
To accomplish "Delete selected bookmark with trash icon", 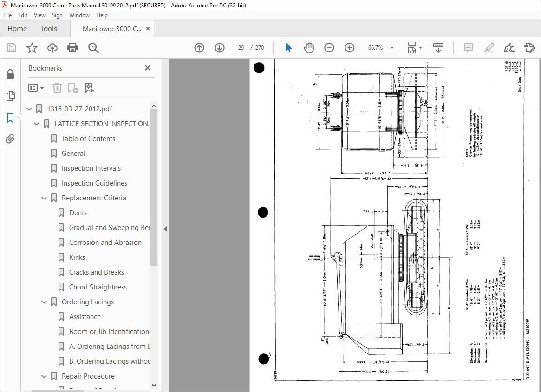I will [x=57, y=88].
